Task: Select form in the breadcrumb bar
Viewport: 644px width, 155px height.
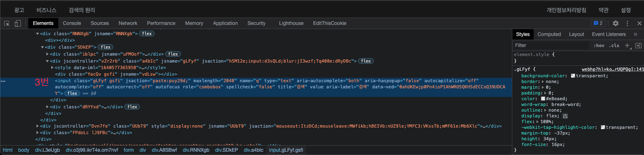Action: pos(129,150)
